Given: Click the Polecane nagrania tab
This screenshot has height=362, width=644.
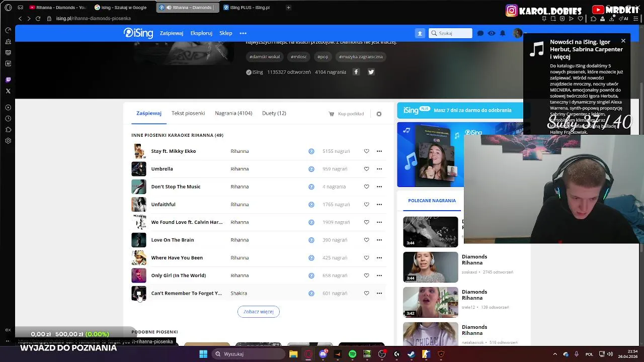Looking at the screenshot, I should (x=432, y=201).
